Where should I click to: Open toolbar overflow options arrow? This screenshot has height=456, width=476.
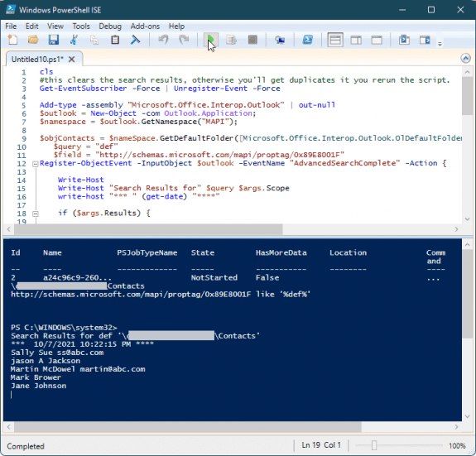coord(440,44)
